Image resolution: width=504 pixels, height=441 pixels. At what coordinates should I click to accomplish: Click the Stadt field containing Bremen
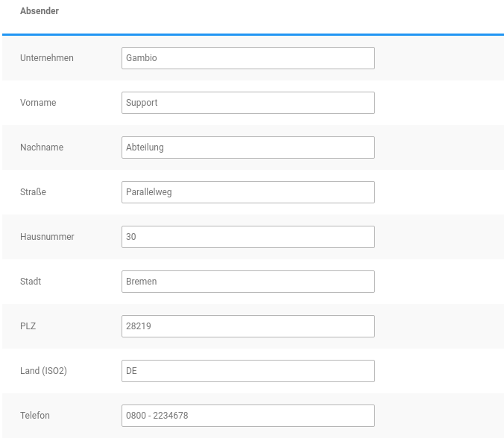point(248,282)
